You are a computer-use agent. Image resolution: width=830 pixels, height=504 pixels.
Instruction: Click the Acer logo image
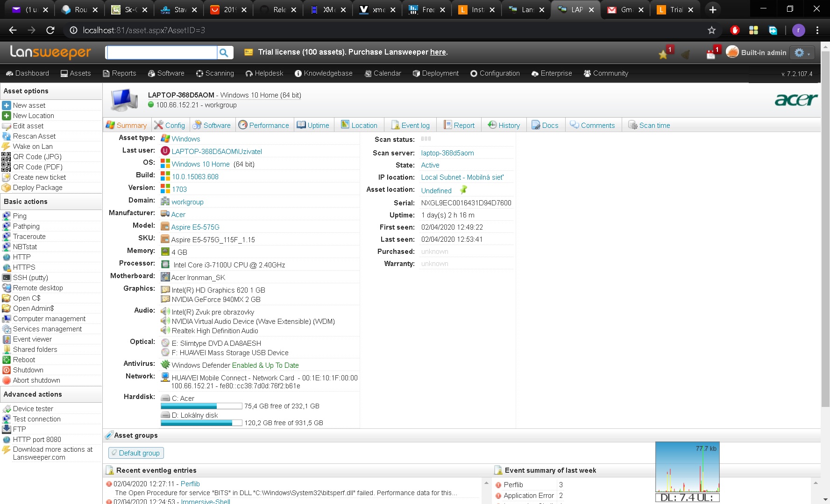[796, 99]
